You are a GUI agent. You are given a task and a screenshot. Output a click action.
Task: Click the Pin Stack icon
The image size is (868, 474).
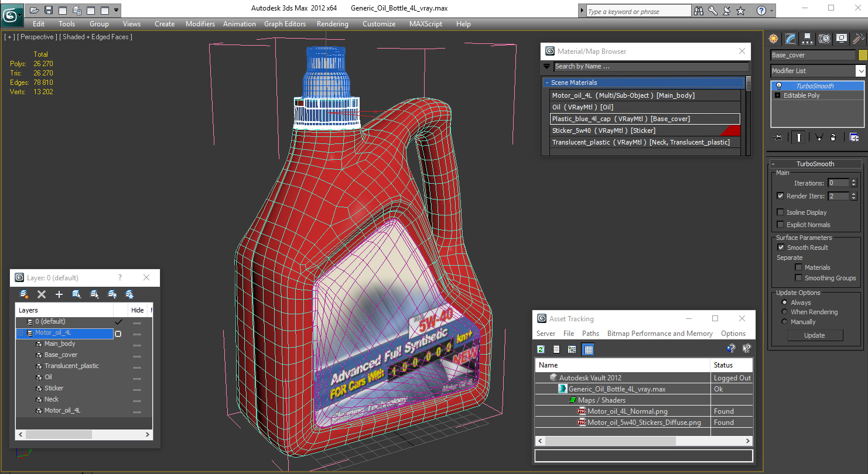[x=778, y=137]
